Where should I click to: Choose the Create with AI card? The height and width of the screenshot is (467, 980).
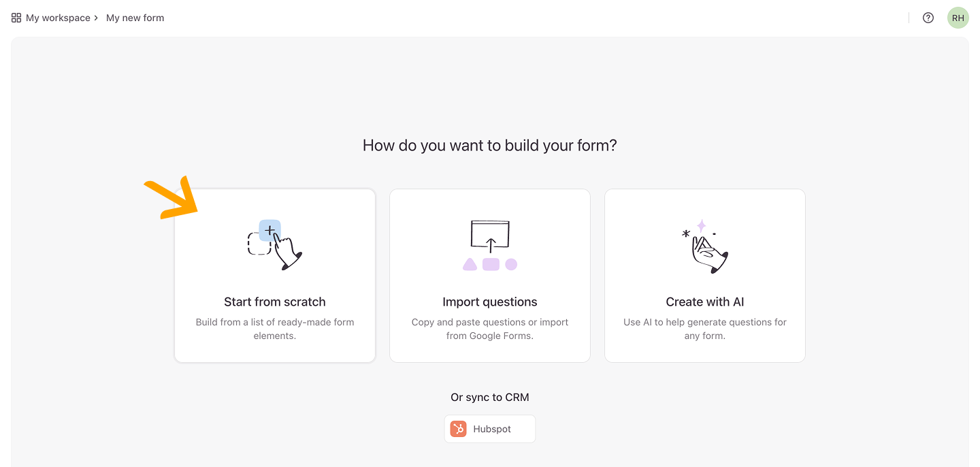[x=705, y=276]
